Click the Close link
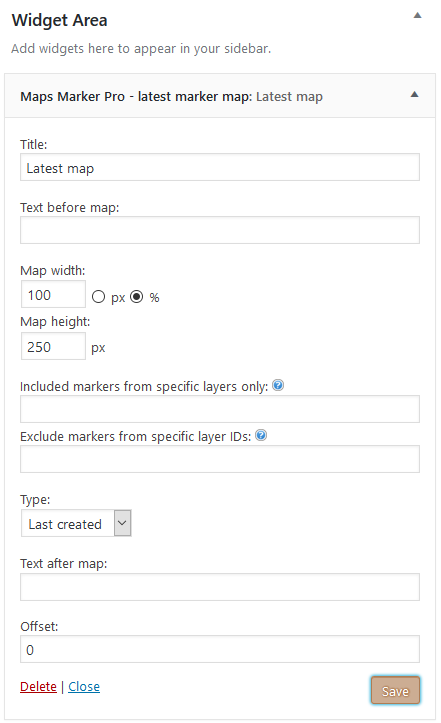The height and width of the screenshot is (723, 441). coord(84,687)
